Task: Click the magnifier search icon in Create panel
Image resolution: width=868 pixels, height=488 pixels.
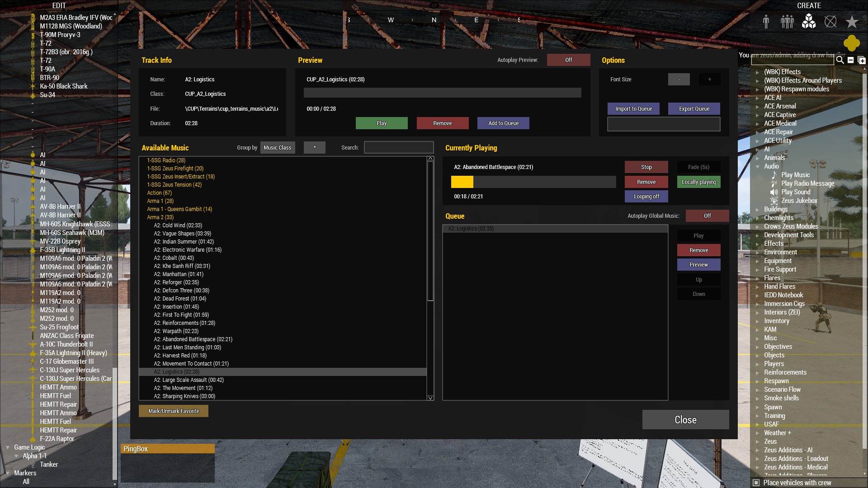Action: [x=840, y=60]
